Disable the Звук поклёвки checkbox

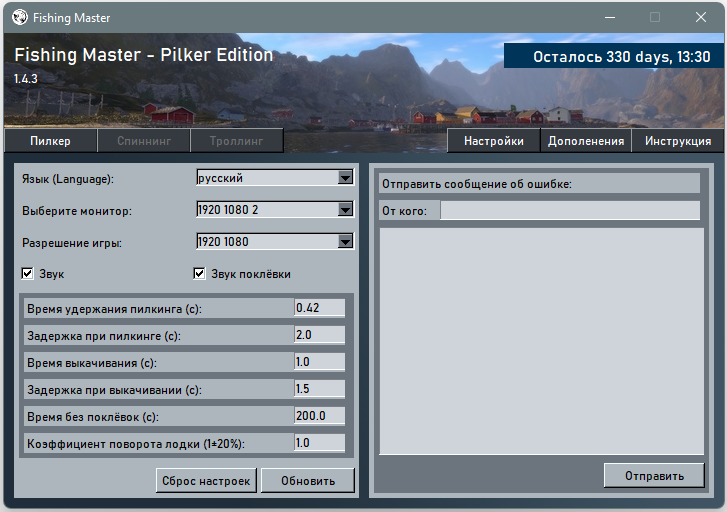coord(199,274)
